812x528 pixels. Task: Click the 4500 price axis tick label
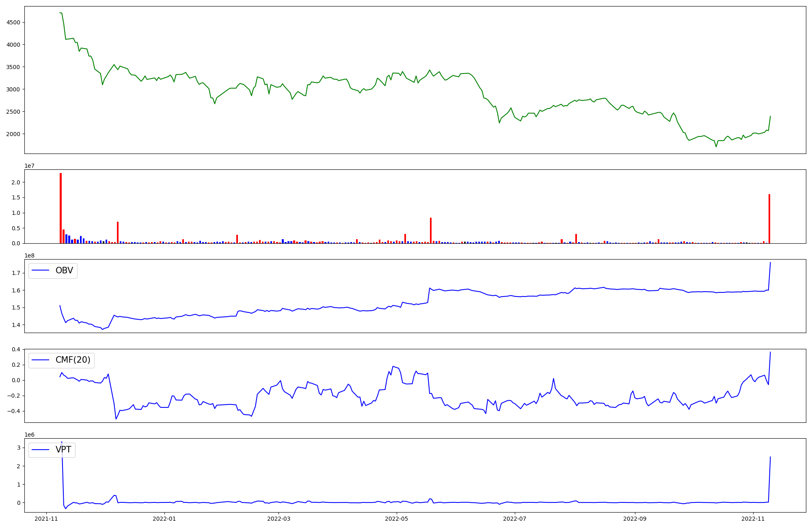tap(13, 22)
